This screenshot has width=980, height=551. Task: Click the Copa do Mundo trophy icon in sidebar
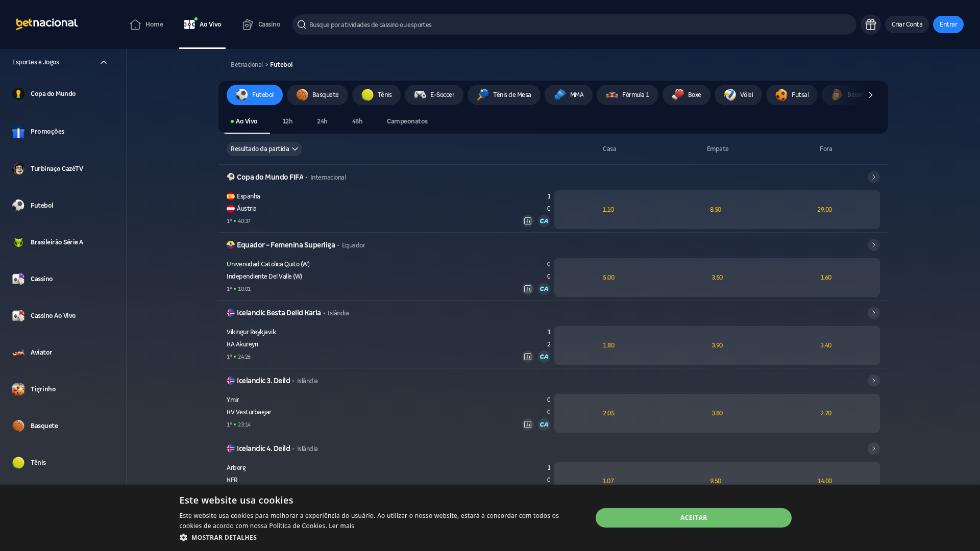18,94
